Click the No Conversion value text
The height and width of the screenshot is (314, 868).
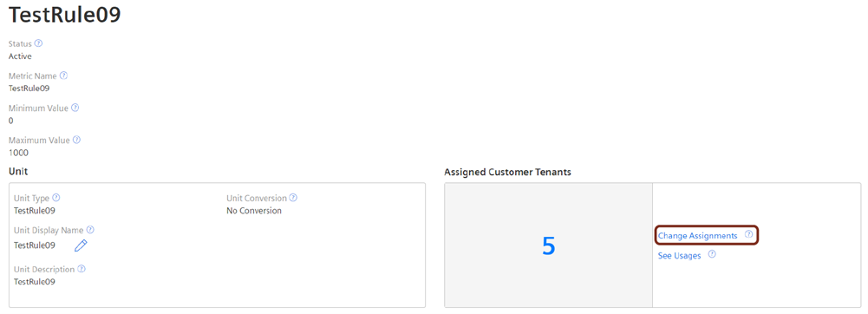point(254,211)
